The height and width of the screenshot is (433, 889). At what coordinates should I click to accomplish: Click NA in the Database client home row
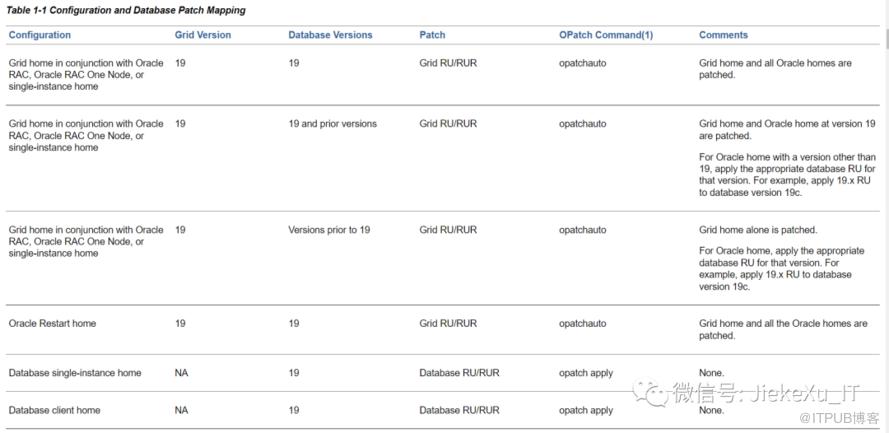[181, 410]
